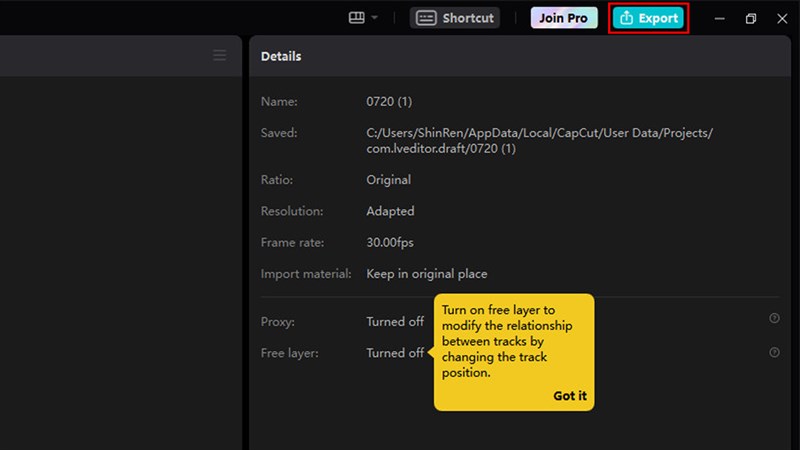Screen dimensions: 800x450
Task: Click the saved project file path
Action: click(x=540, y=141)
